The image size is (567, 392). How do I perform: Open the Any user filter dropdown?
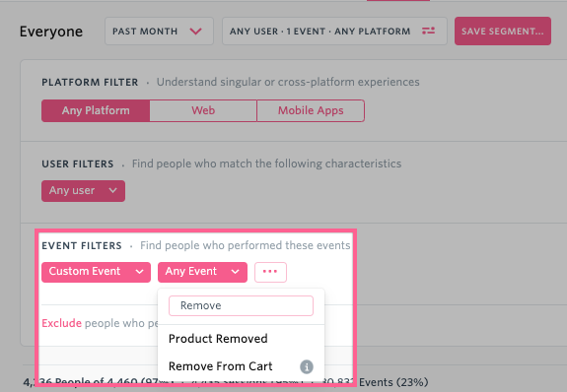(83, 191)
